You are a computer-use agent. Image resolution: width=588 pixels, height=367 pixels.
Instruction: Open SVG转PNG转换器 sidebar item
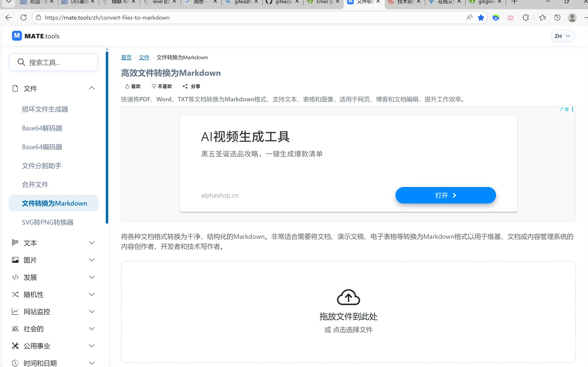click(48, 222)
